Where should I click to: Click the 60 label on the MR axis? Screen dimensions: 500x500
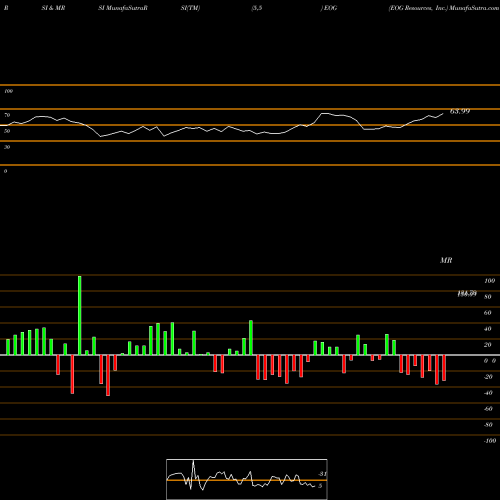[x=488, y=313]
